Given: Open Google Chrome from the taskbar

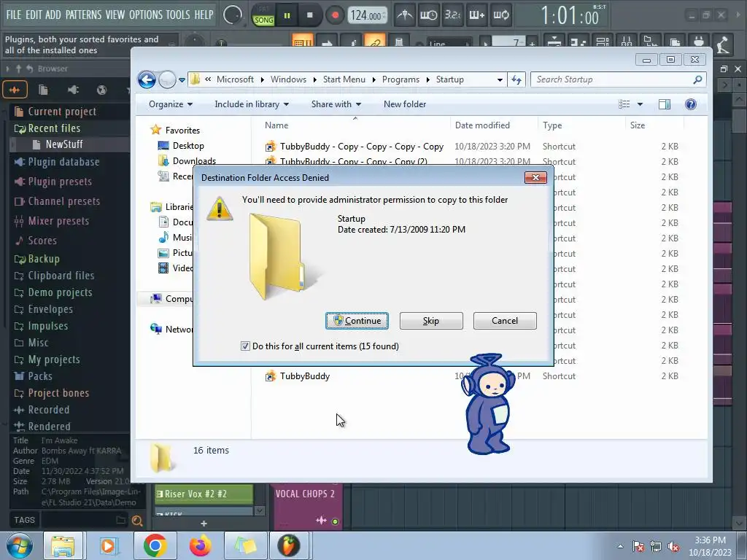Looking at the screenshot, I should click(x=155, y=545).
